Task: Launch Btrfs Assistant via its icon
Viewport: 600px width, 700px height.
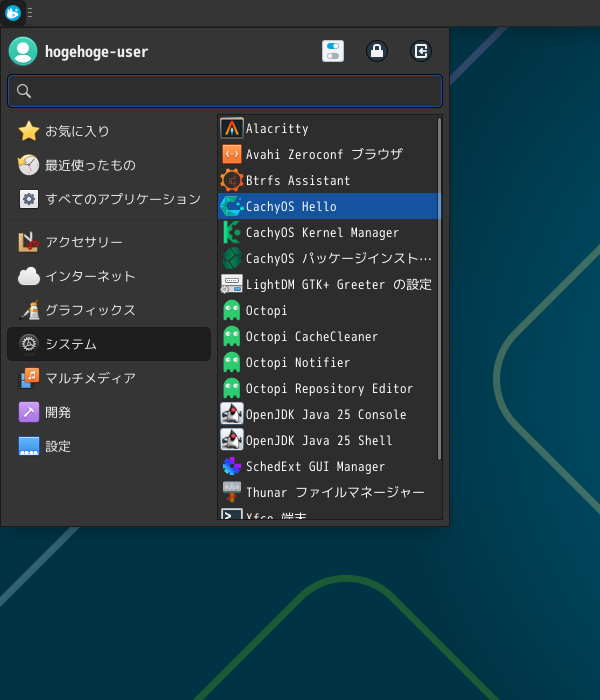Action: (232, 180)
